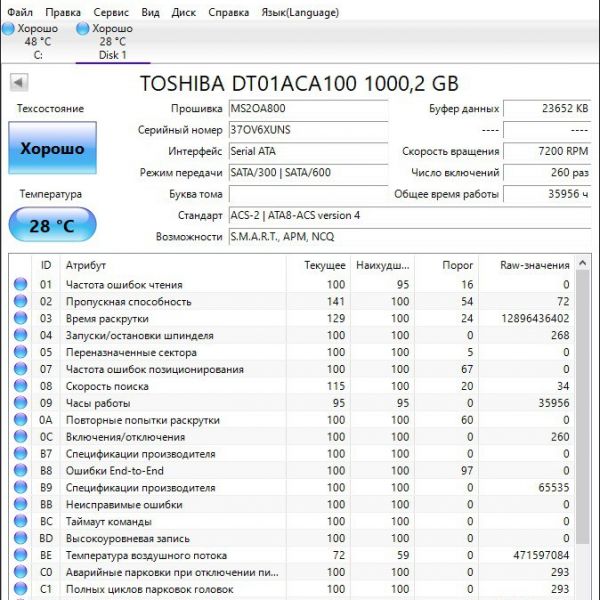Viewport: 600px width, 600px height.
Task: Click status icon for attribute BD
Action: click(20, 538)
